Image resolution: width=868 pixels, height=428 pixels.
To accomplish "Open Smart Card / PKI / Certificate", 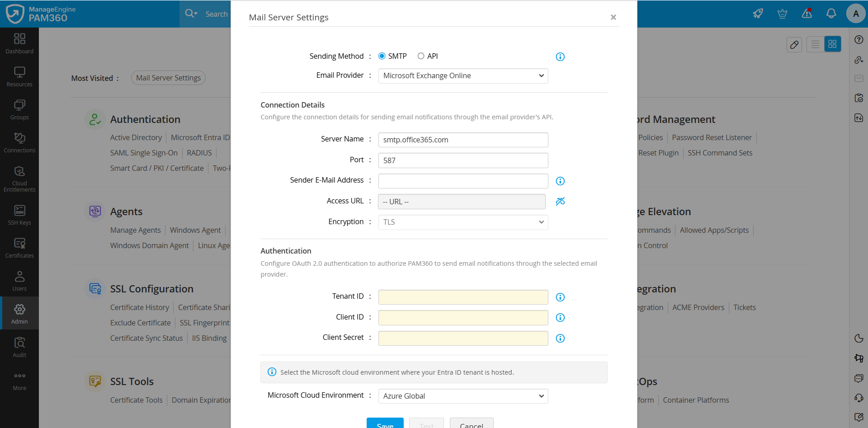I will click(x=157, y=168).
